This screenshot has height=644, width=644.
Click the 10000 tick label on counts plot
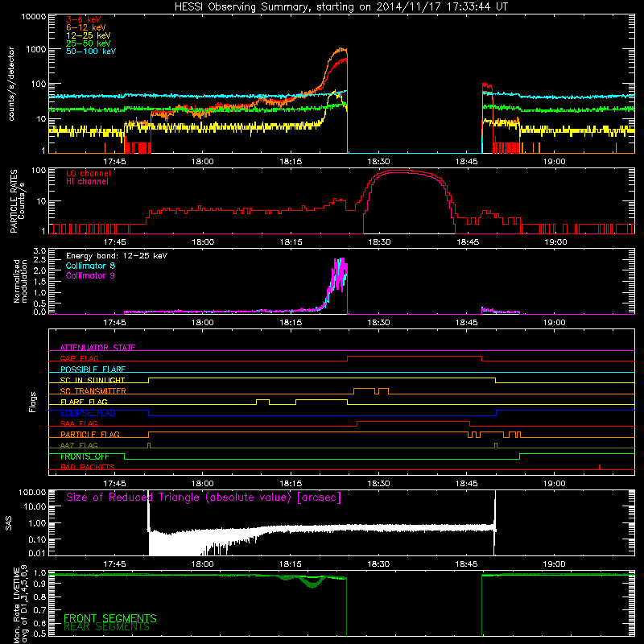tap(34, 17)
